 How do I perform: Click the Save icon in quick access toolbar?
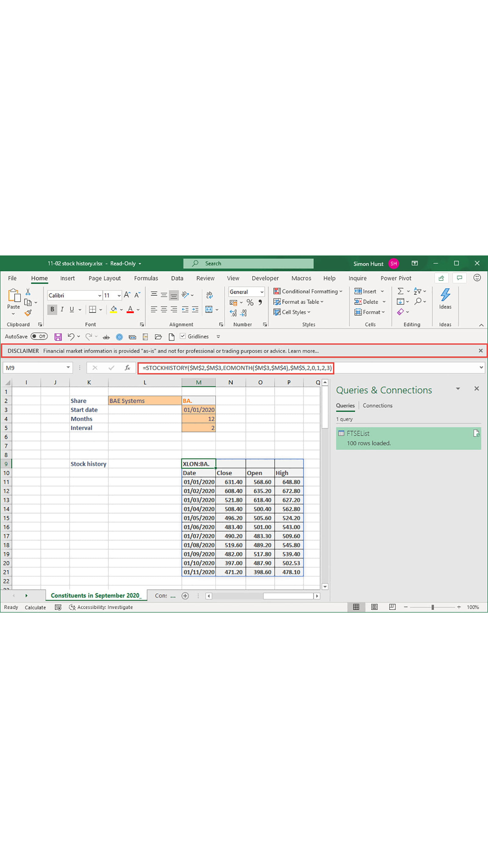point(58,337)
